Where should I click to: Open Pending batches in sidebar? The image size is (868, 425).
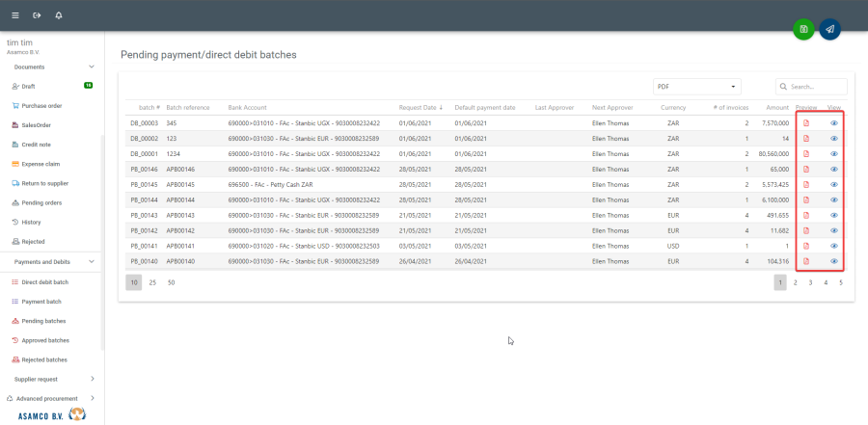(43, 321)
